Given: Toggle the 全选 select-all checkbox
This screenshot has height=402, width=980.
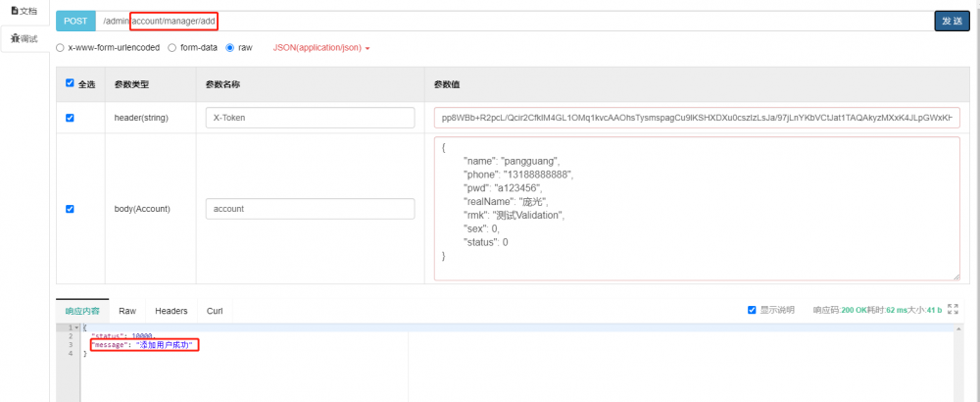Looking at the screenshot, I should [x=70, y=83].
